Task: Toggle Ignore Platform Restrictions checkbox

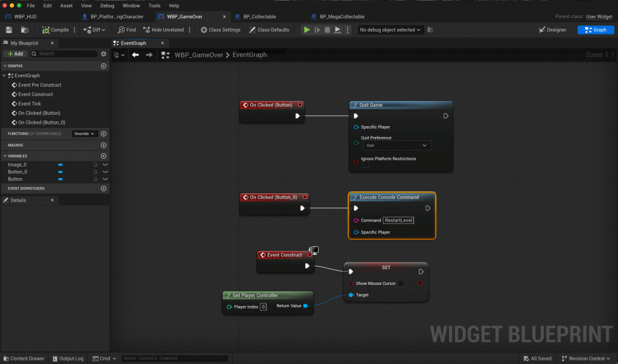Action: pyautogui.click(x=366, y=165)
